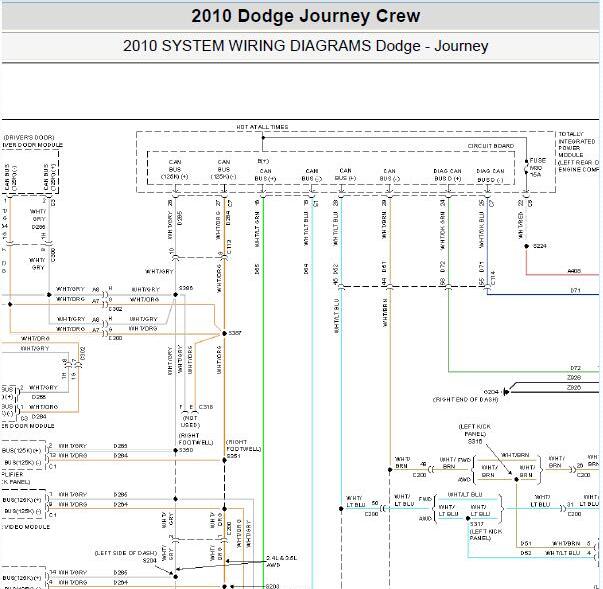Click the A405 wire label
Viewport: 603px width, 589px height.
pyautogui.click(x=574, y=271)
